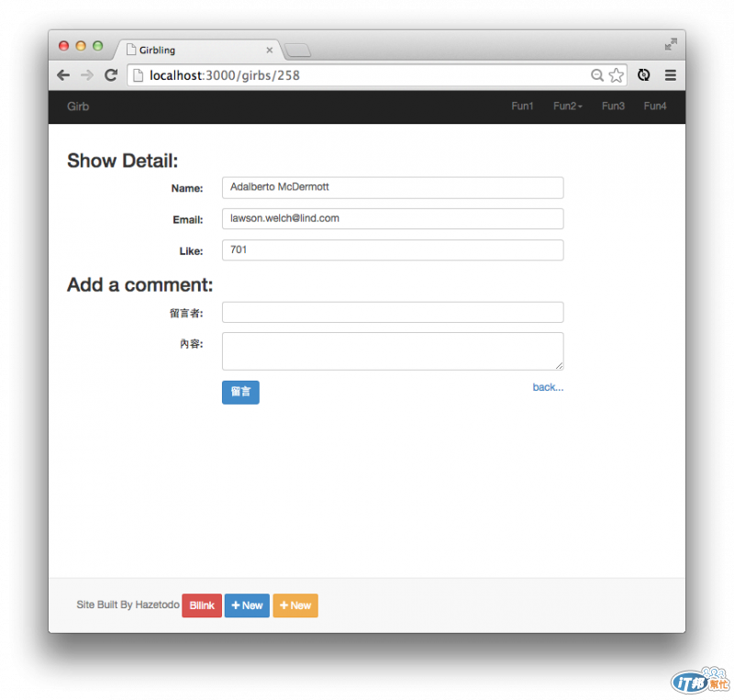Screen dimensions: 734x700
Task: Click the 內容: label
Action: (192, 344)
